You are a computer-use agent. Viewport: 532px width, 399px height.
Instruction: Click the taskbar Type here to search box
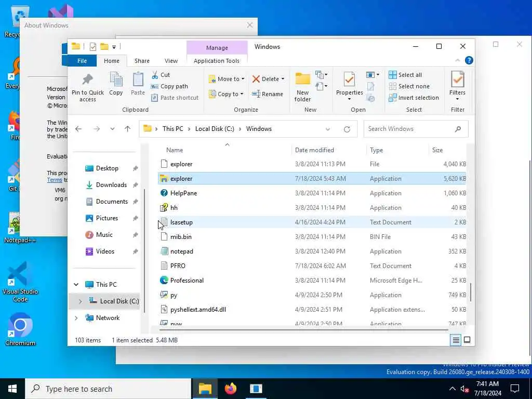[108, 389]
